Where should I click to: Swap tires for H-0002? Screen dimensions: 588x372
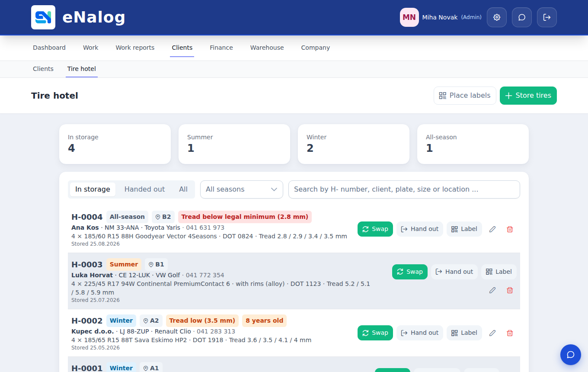click(x=375, y=333)
